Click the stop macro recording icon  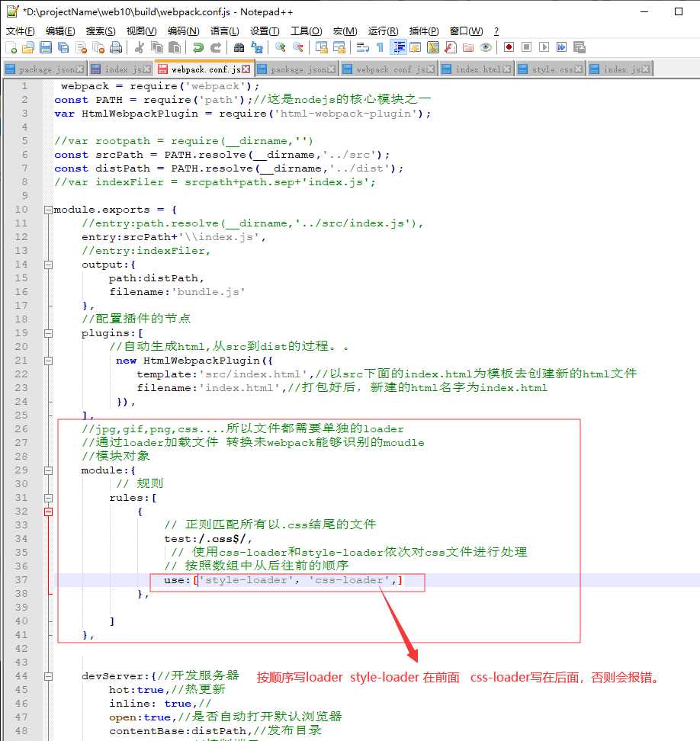[x=526, y=47]
